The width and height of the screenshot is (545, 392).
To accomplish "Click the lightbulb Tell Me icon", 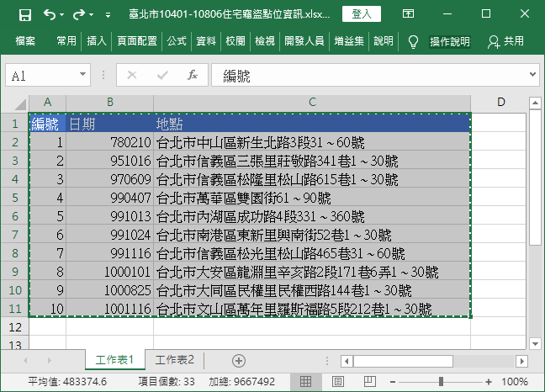I will 413,42.
